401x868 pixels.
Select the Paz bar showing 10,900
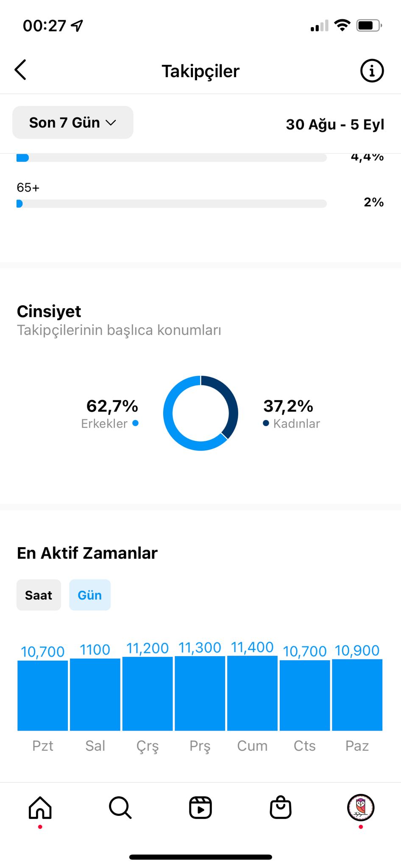357,695
